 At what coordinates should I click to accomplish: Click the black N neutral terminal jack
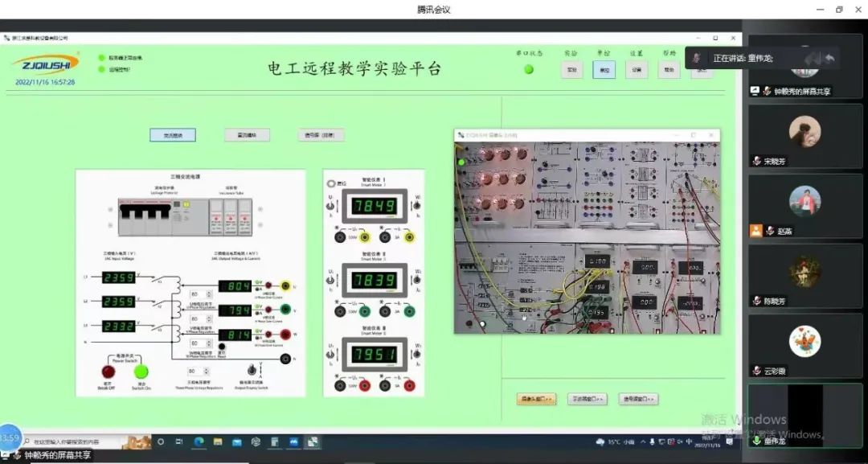[x=285, y=358]
